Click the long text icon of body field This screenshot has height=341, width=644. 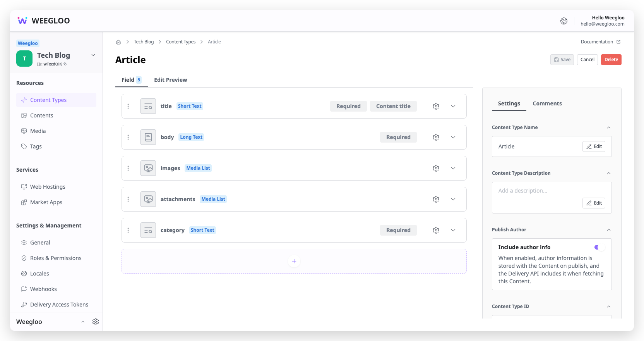[x=148, y=137]
